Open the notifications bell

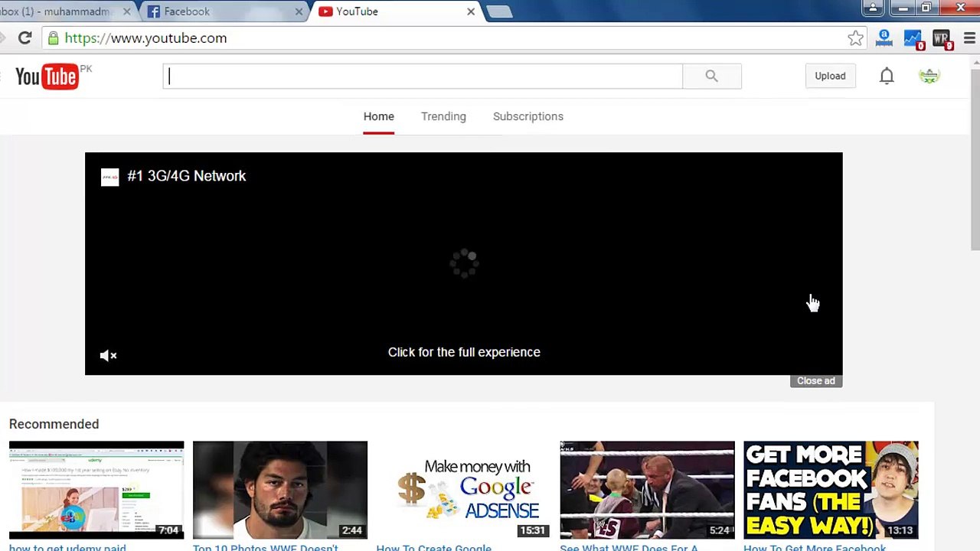pyautogui.click(x=887, y=76)
